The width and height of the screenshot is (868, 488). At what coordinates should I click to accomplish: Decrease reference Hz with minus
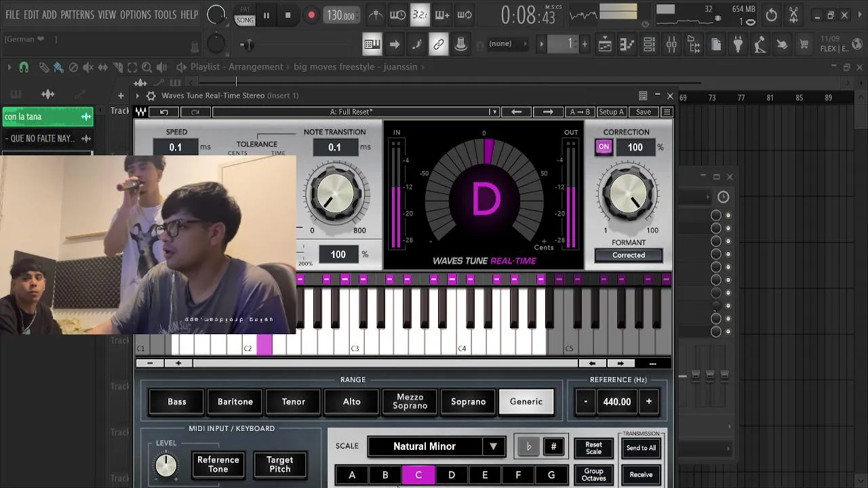[x=586, y=402]
